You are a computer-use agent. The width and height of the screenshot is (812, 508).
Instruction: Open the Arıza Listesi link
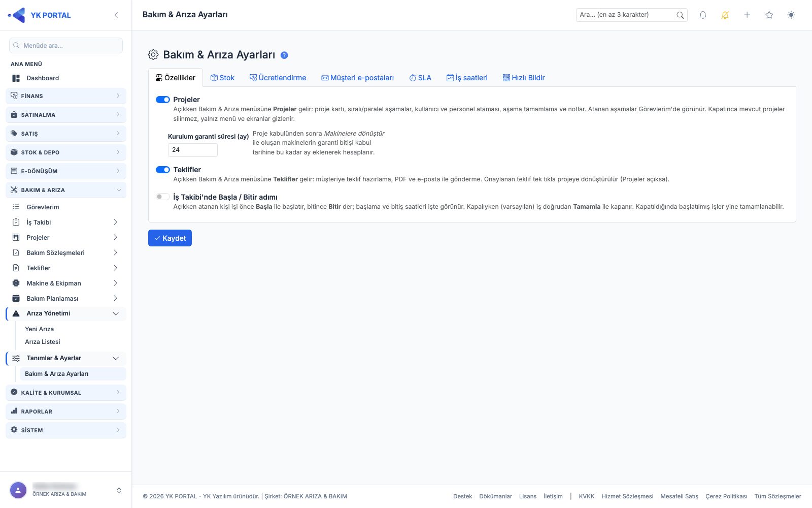[43, 342]
